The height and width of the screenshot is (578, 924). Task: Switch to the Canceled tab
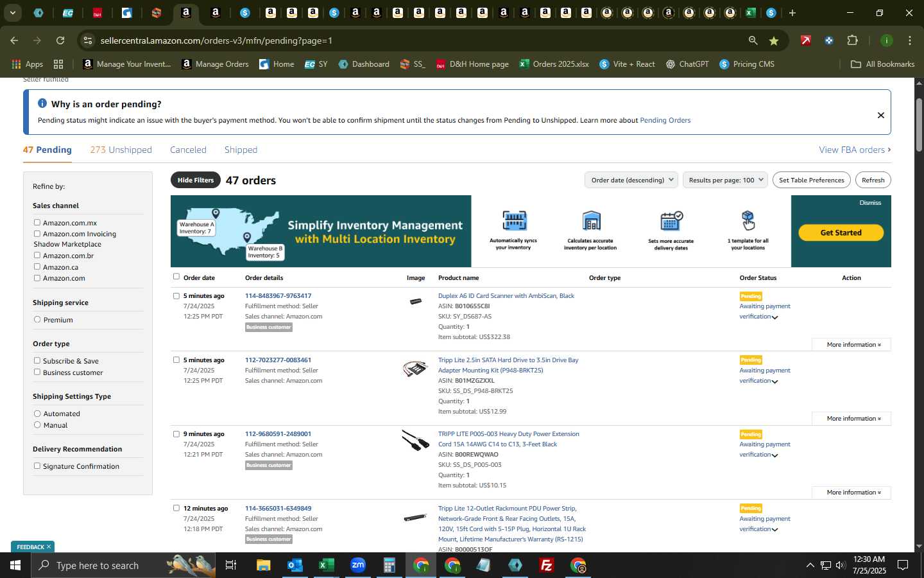pyautogui.click(x=188, y=150)
